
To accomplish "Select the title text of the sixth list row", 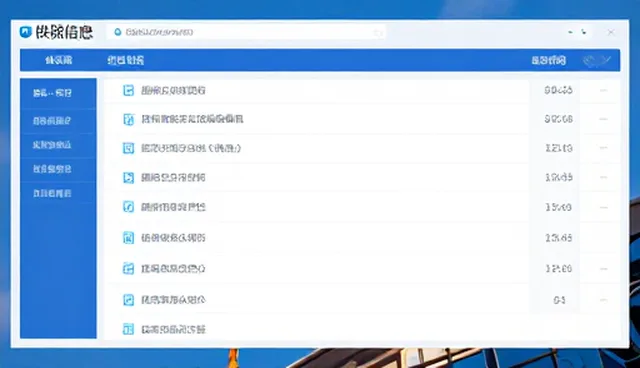I will pos(173,237).
